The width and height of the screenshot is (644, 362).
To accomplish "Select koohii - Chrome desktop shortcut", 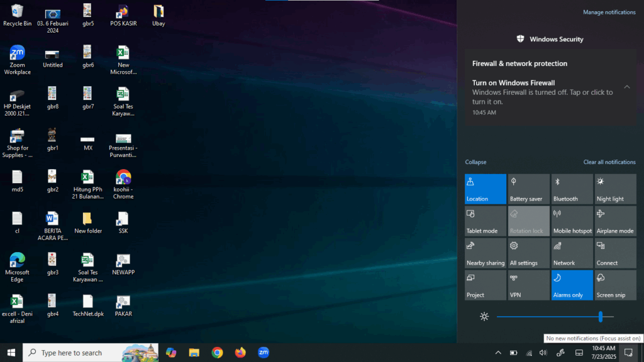I will tap(123, 185).
